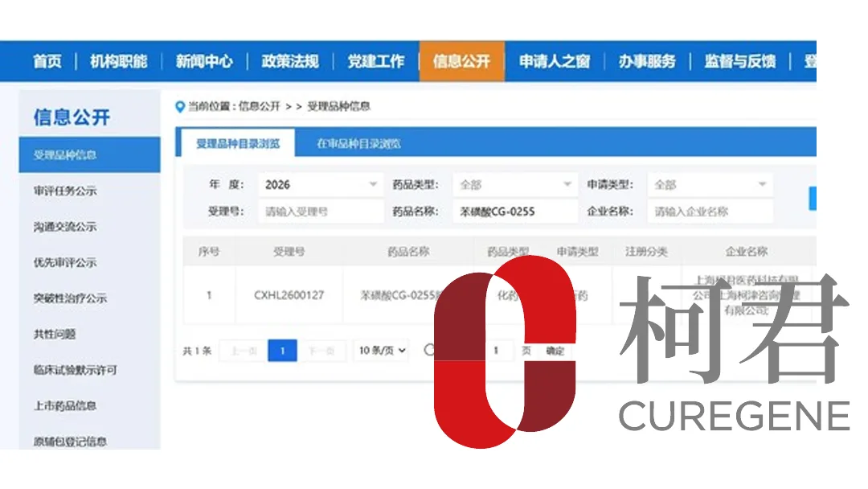The image size is (868, 489).
Task: Open 突破性治疗公示 in the sidebar
Action: point(70,298)
